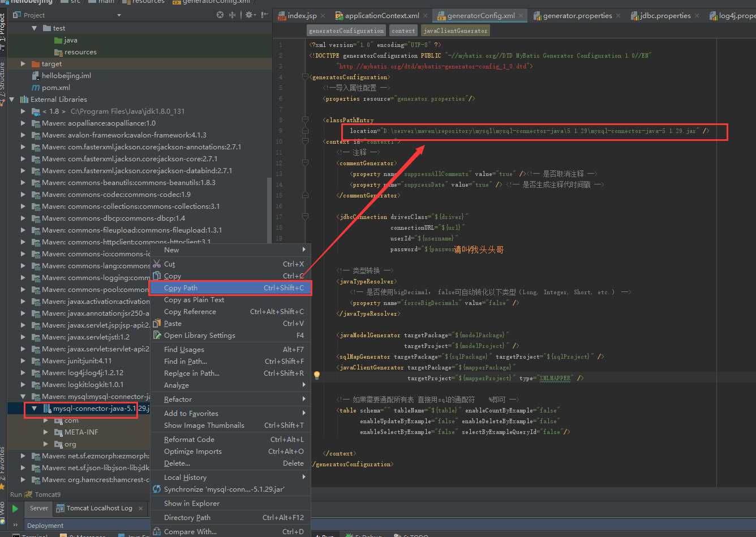This screenshot has width=756, height=537.
Task: Expand Maven: aopalliance:aopalliance:1.0 node
Action: (x=23, y=123)
